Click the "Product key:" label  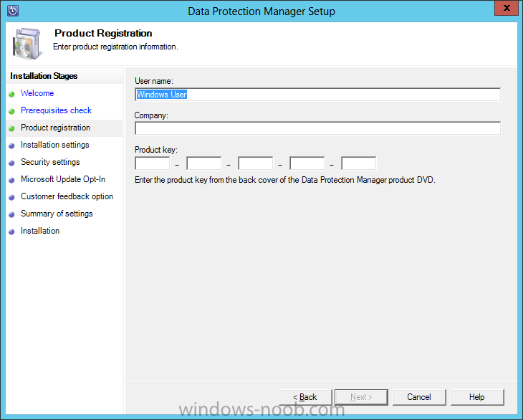click(x=155, y=150)
